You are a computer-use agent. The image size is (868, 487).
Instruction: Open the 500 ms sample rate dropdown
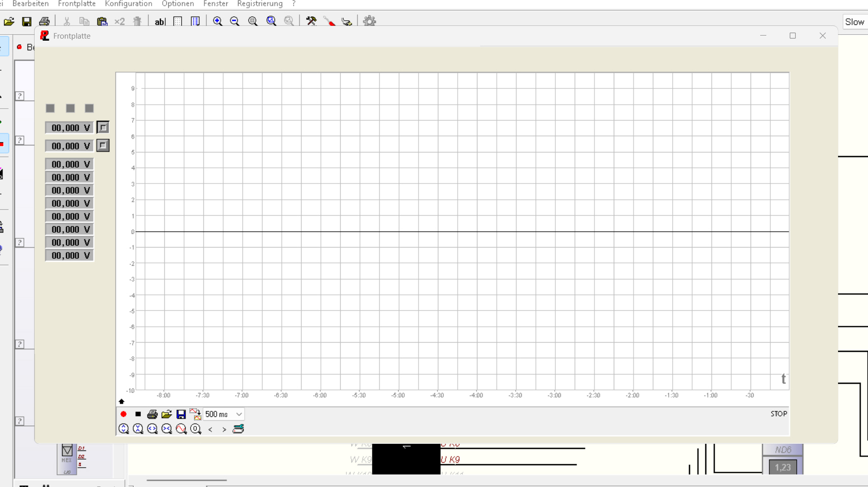pos(224,414)
